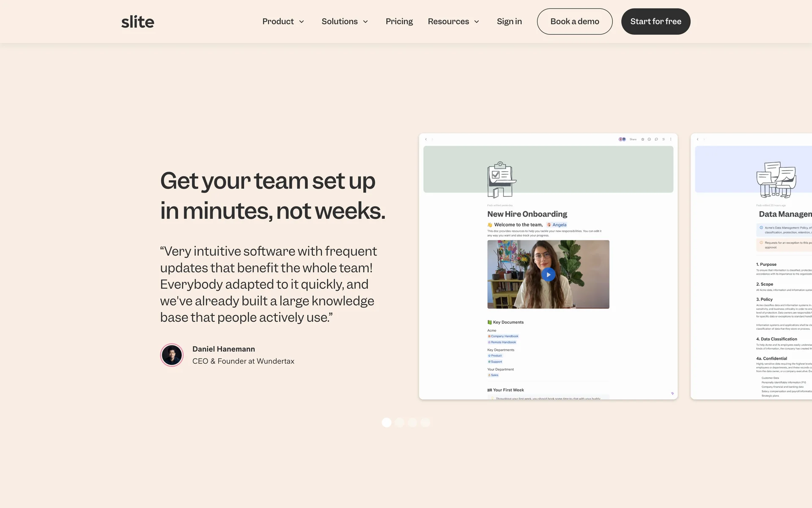This screenshot has width=812, height=508.
Task: Click the star favorite icon in doc preview
Action: point(642,139)
